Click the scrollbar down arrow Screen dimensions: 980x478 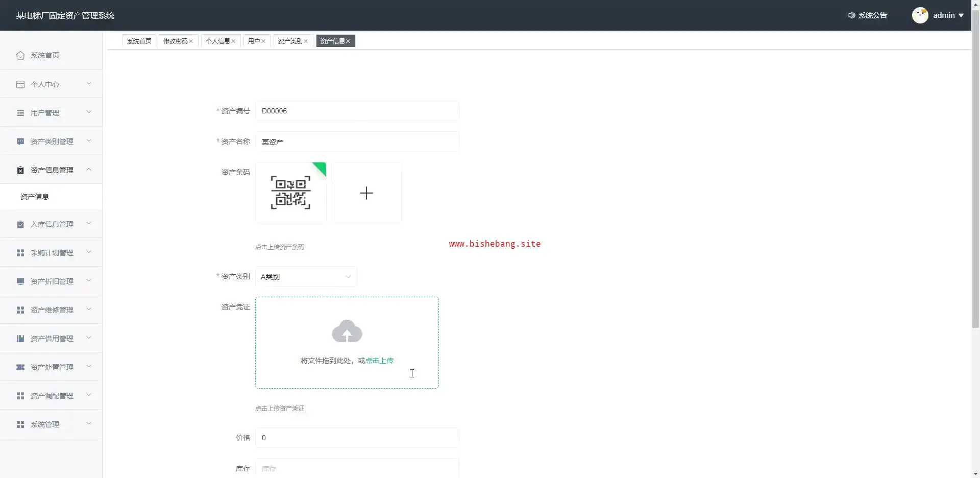[975, 473]
